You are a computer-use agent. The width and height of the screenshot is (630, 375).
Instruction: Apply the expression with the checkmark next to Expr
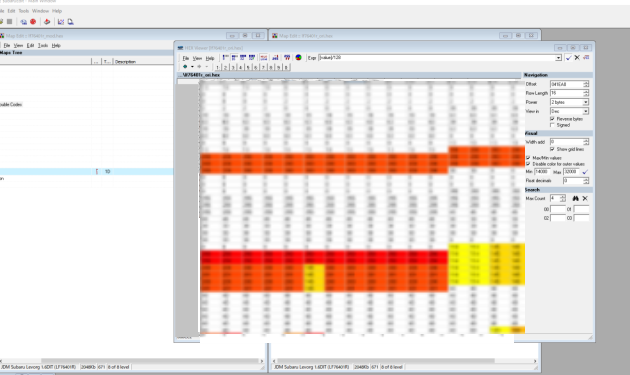(569, 58)
